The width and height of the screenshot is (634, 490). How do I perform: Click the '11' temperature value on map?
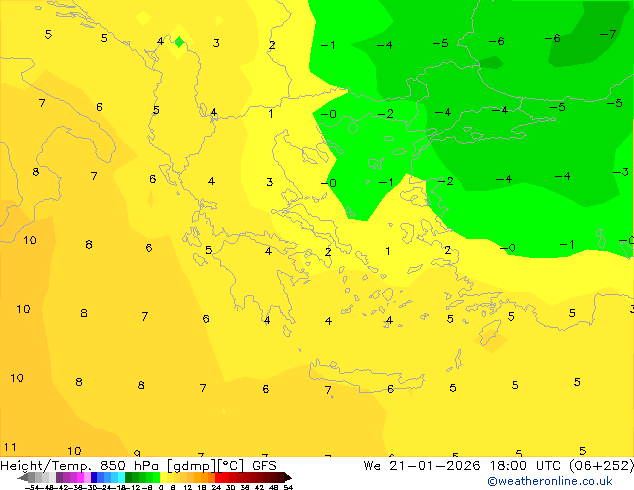coord(10,447)
